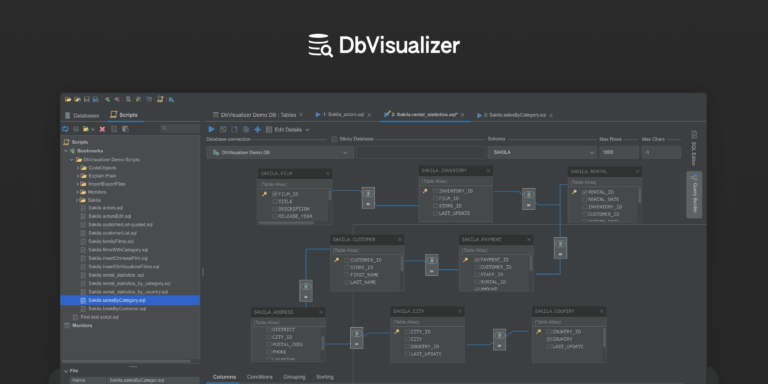Close the SAKILA.FILM table box

tap(328, 173)
